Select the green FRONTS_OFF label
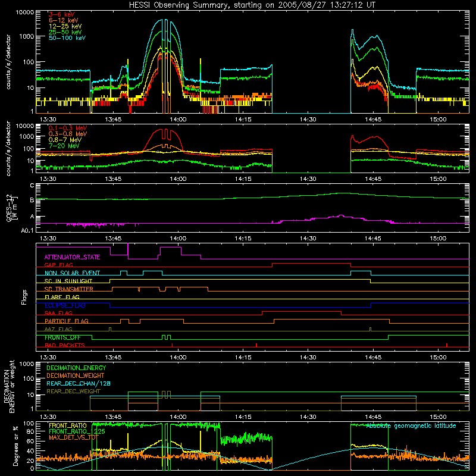The width and height of the screenshot is (476, 476). coord(62,337)
